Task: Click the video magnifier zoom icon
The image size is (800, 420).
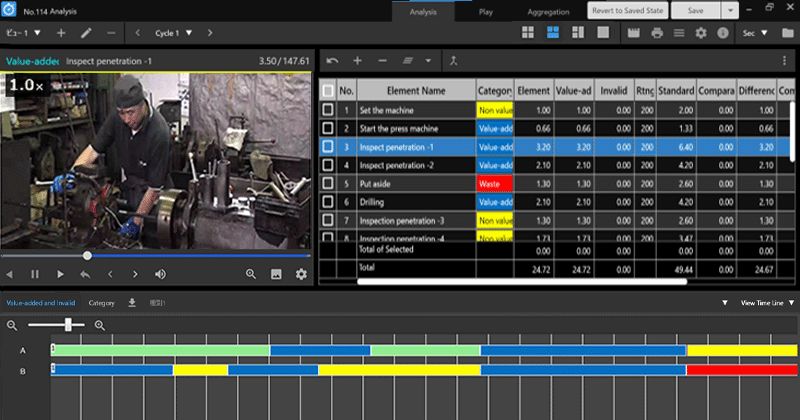Action: coord(251,274)
